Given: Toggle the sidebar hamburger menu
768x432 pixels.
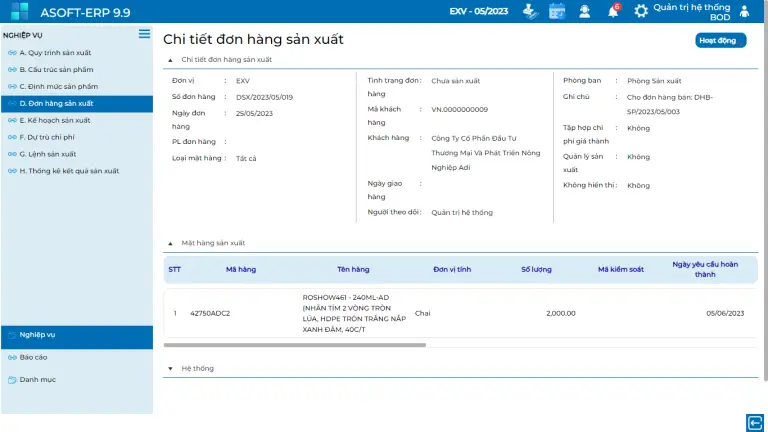Looking at the screenshot, I should click(144, 34).
